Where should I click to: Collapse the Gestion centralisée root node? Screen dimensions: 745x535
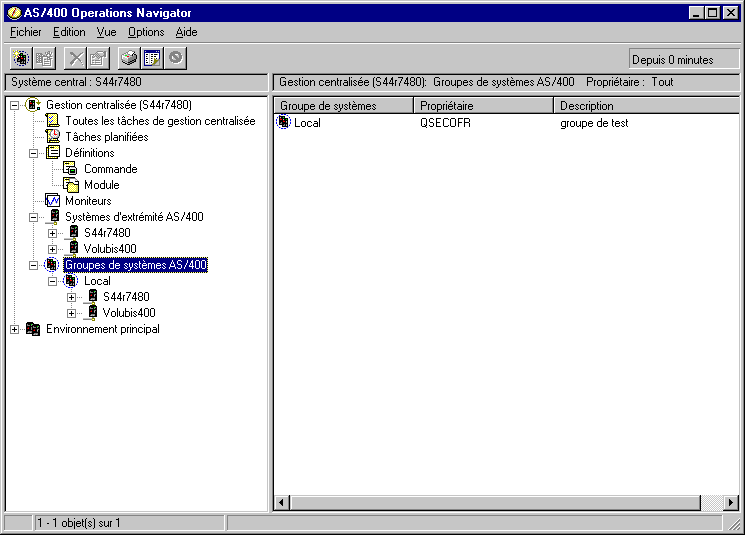14,105
